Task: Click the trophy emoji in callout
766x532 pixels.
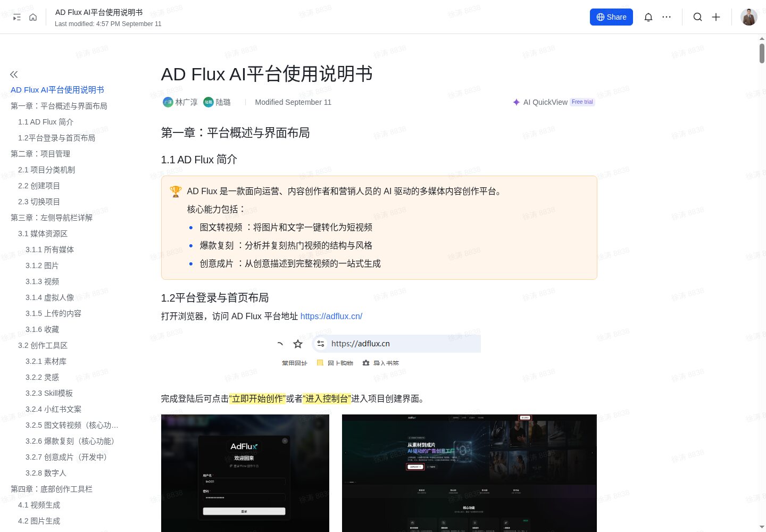Action: coord(176,192)
